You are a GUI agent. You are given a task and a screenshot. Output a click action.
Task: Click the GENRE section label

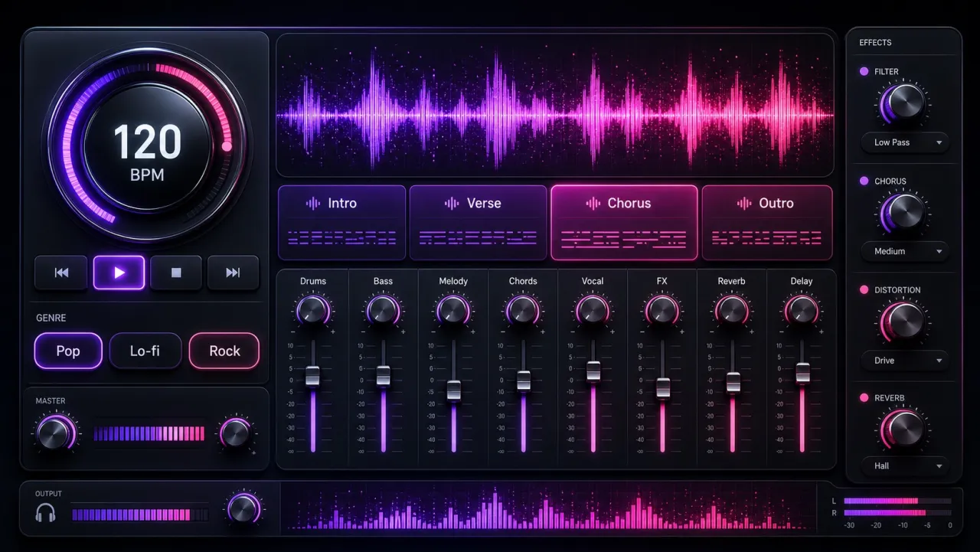(51, 318)
